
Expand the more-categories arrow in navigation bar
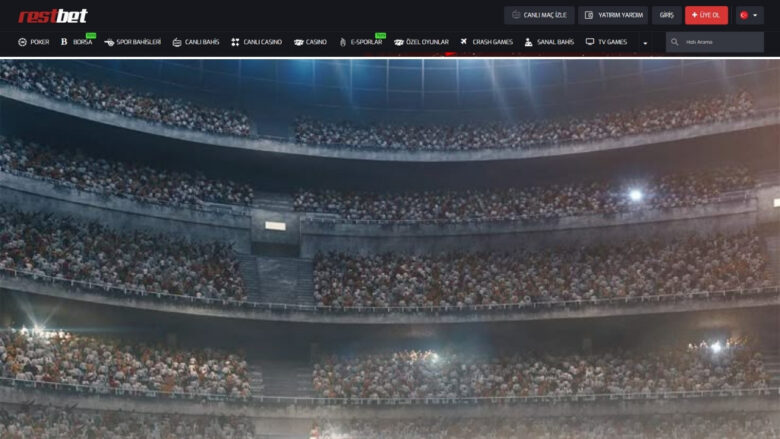click(x=645, y=43)
